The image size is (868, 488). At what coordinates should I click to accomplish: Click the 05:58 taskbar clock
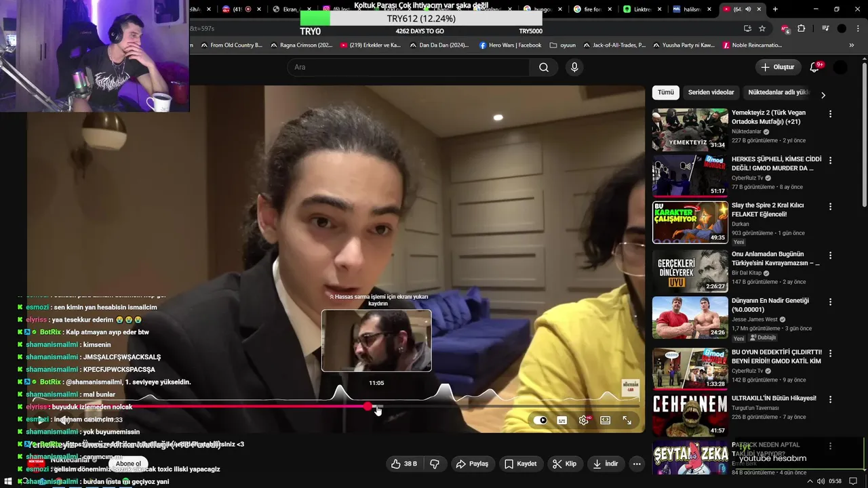pos(835,481)
